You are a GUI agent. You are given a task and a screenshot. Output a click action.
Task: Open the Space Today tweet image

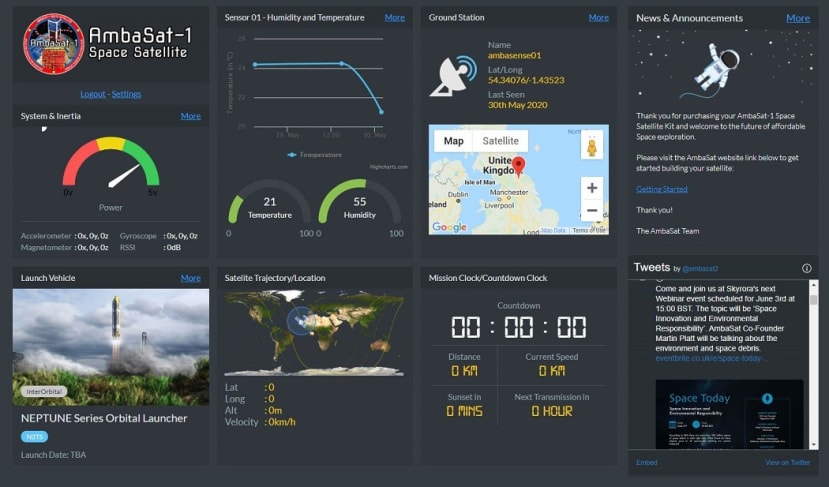[730, 414]
